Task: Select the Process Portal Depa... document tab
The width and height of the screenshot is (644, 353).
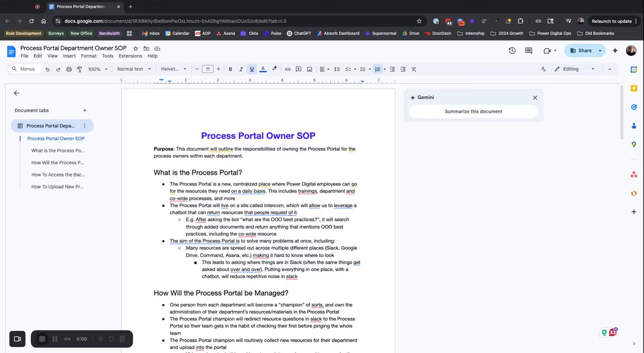Action: [51, 126]
